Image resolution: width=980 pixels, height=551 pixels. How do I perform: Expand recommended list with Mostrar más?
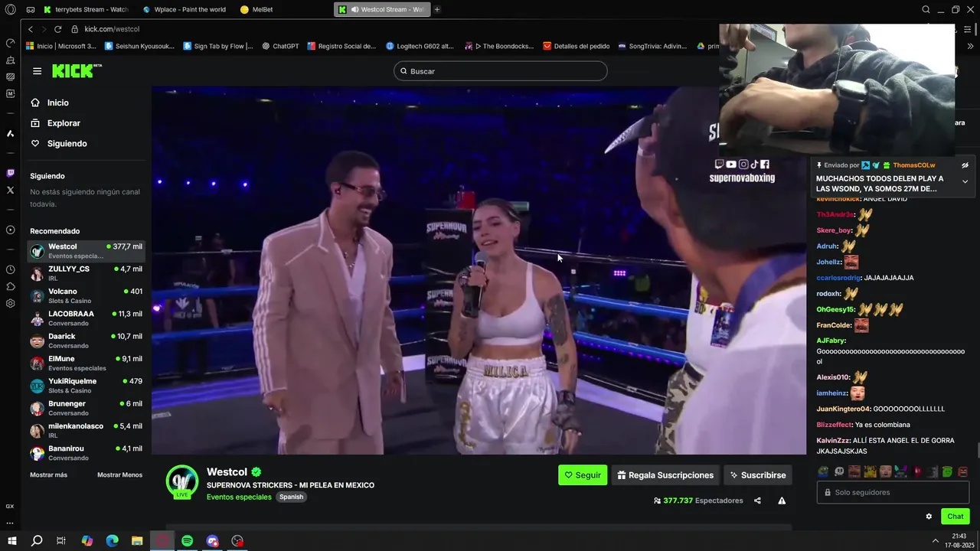pos(48,474)
